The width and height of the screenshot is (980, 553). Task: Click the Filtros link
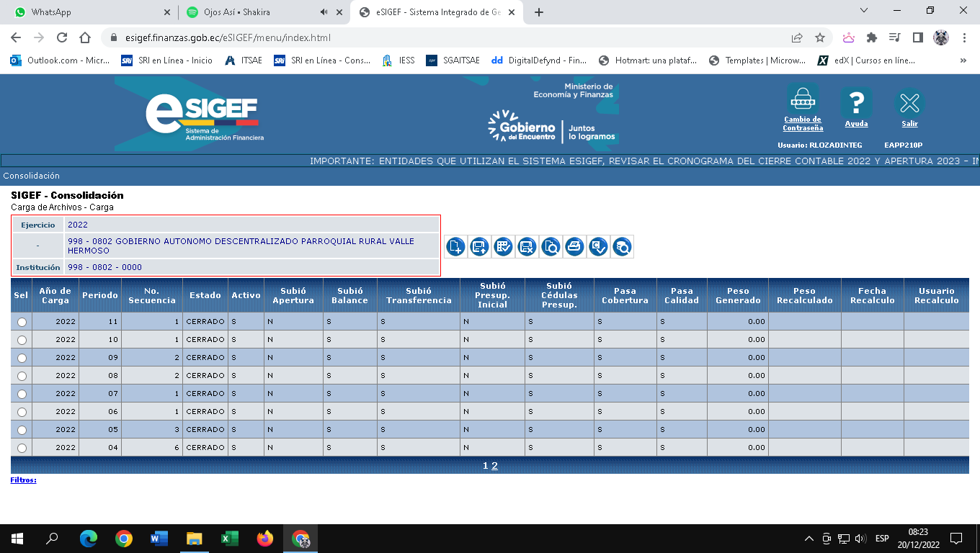(23, 480)
